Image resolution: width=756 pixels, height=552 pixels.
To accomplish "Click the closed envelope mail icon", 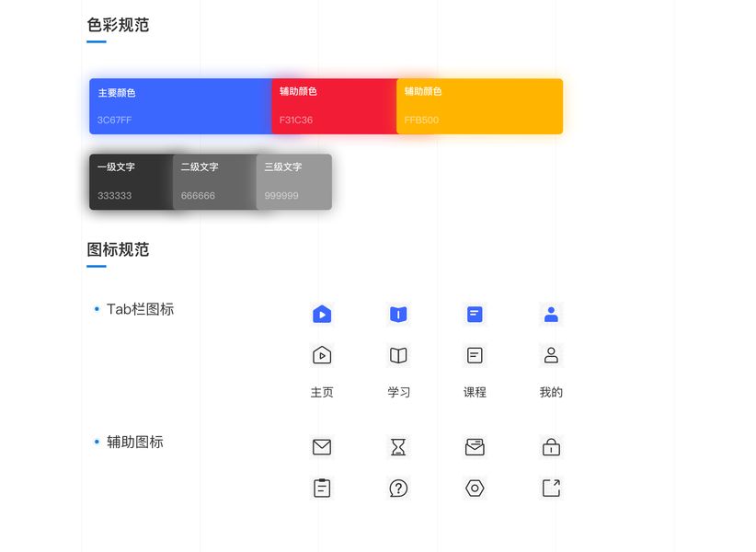I will [322, 447].
